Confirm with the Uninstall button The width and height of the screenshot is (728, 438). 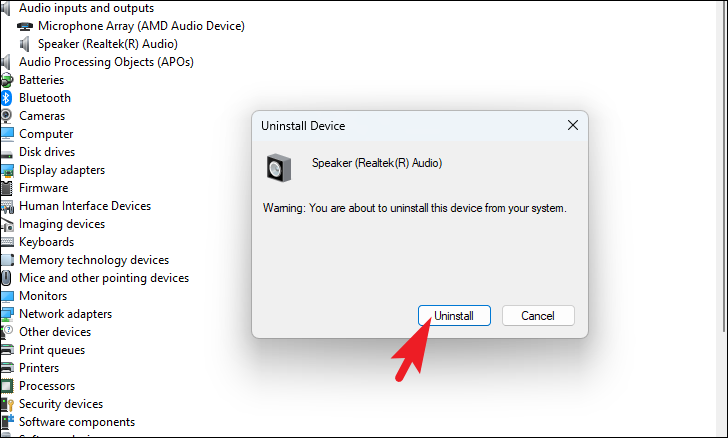(x=454, y=316)
